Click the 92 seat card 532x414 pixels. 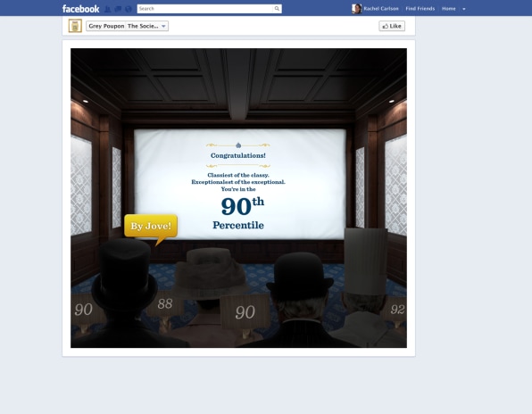[397, 310]
